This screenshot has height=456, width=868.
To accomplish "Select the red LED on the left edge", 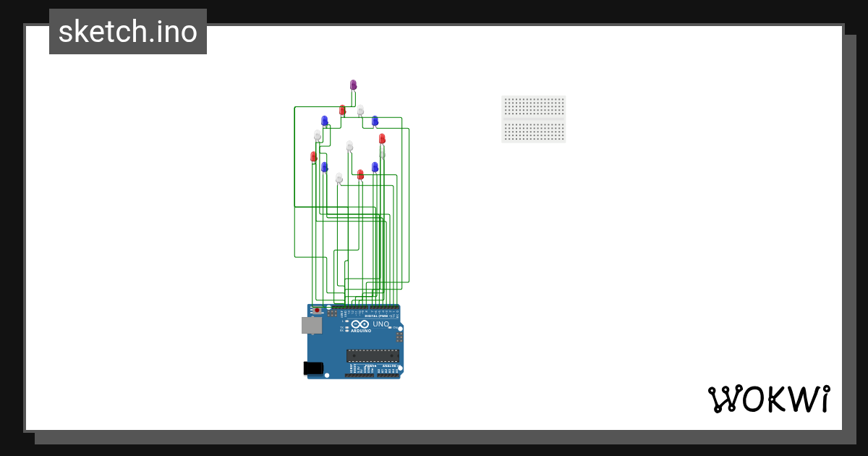I will 313,157.
